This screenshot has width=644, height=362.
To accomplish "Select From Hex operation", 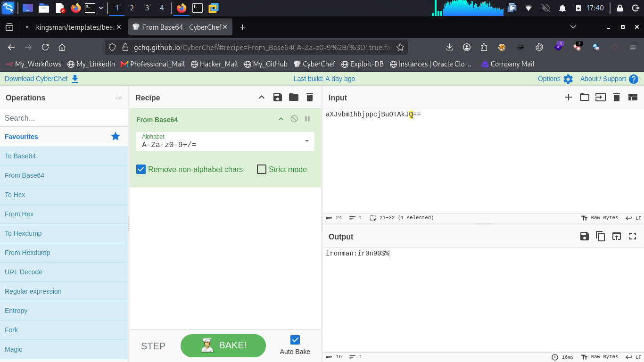I will pos(64,214).
